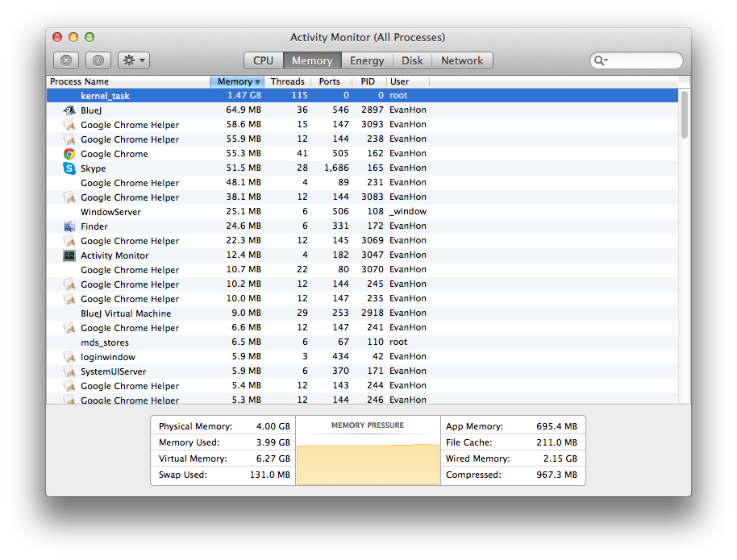Click icon of Chrome Helper PID 238
737x560 pixels.
pyautogui.click(x=69, y=139)
